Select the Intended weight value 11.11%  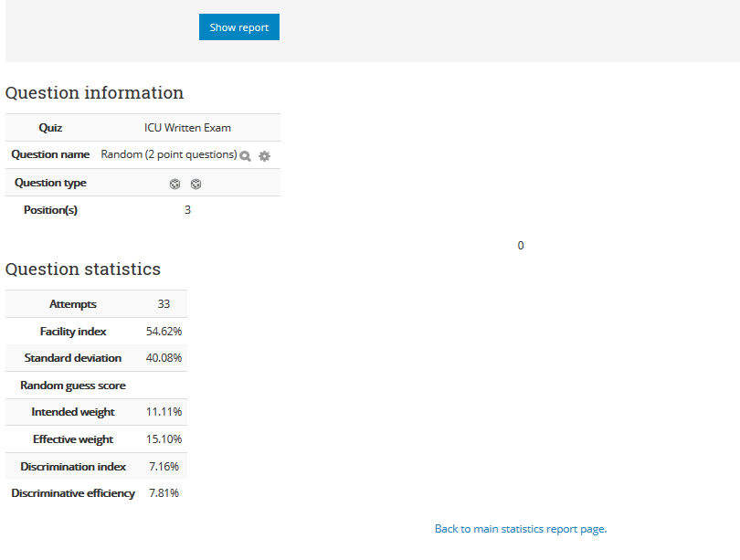(164, 412)
